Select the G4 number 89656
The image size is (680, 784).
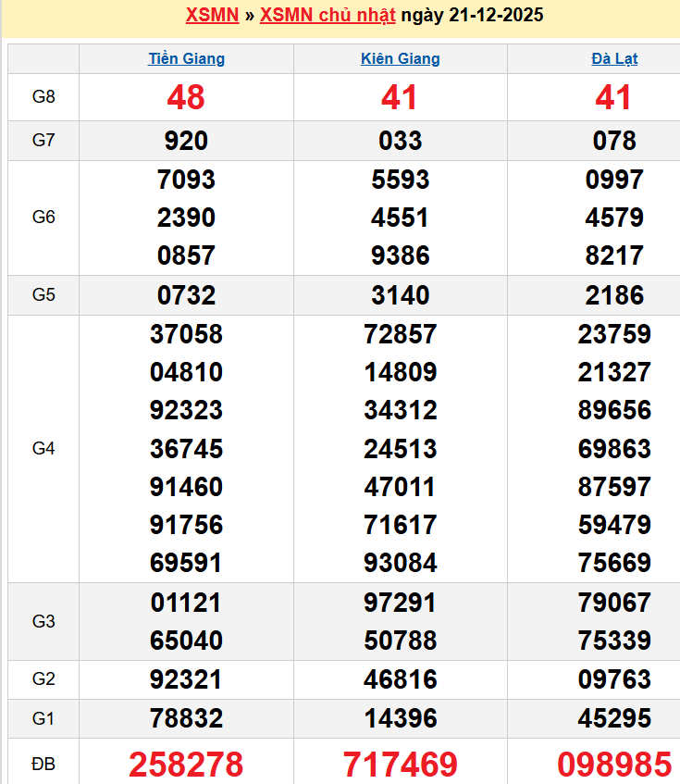coord(614,410)
